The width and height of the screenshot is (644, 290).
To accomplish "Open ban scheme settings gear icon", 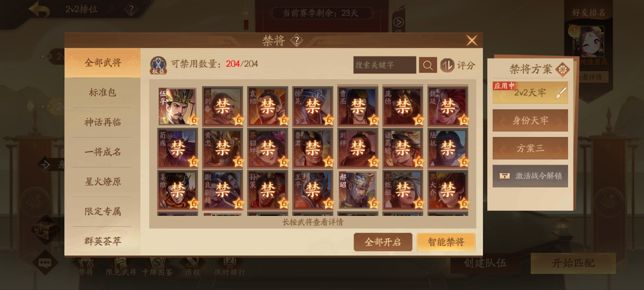I will click(562, 70).
